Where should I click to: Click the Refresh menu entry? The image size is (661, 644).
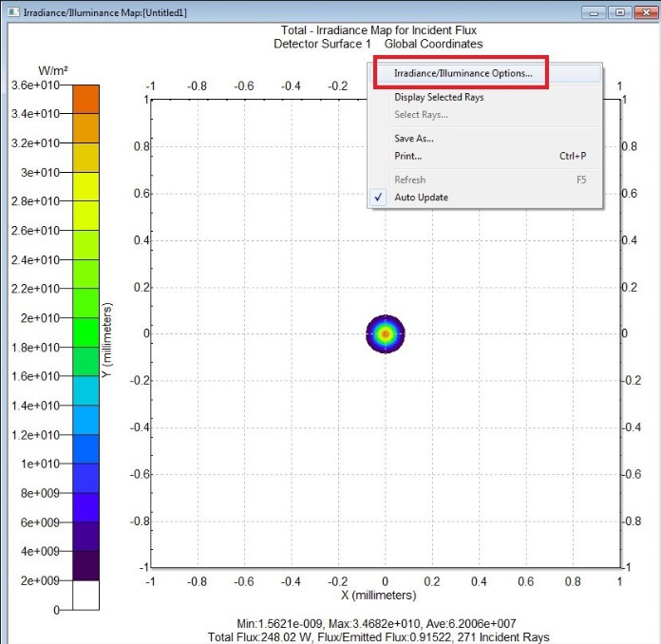tap(409, 180)
